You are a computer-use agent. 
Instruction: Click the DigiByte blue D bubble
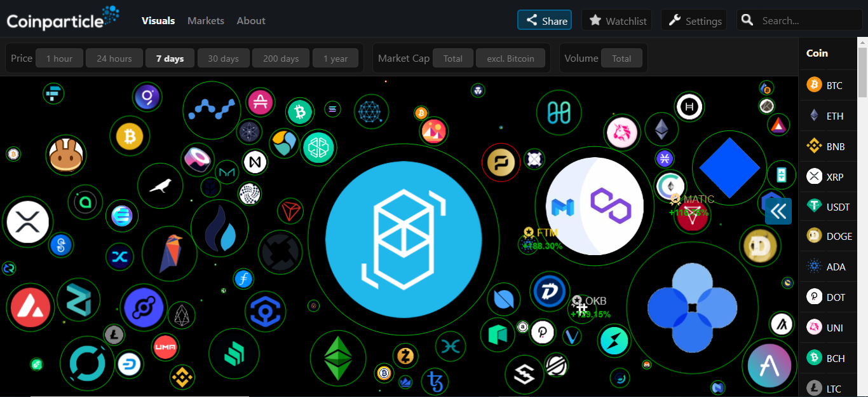tap(549, 292)
